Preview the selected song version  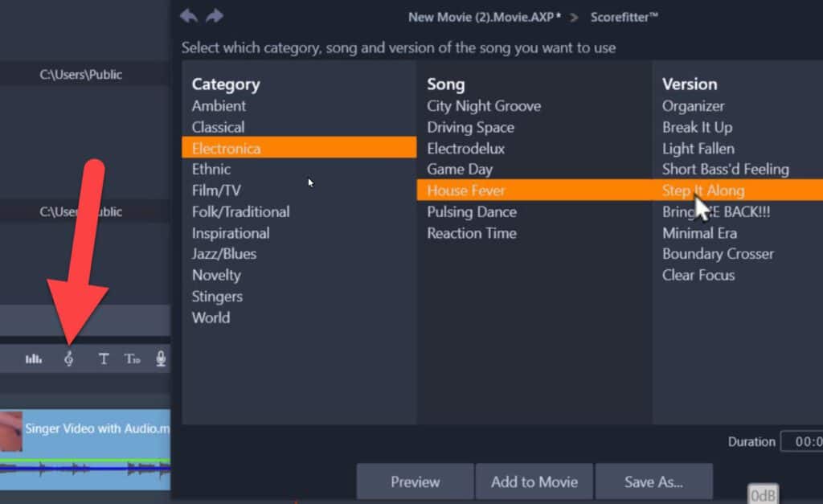pyautogui.click(x=415, y=481)
